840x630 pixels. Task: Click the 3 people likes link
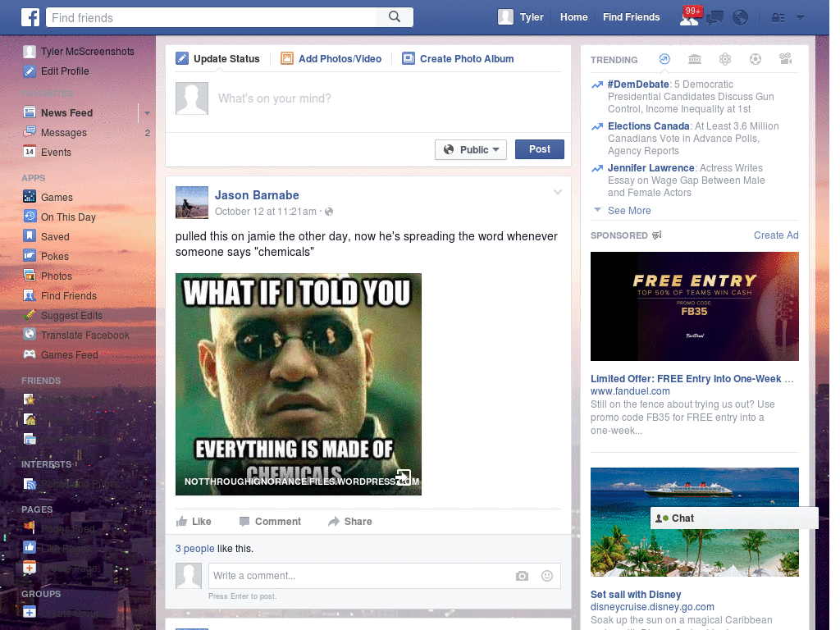[x=195, y=549]
